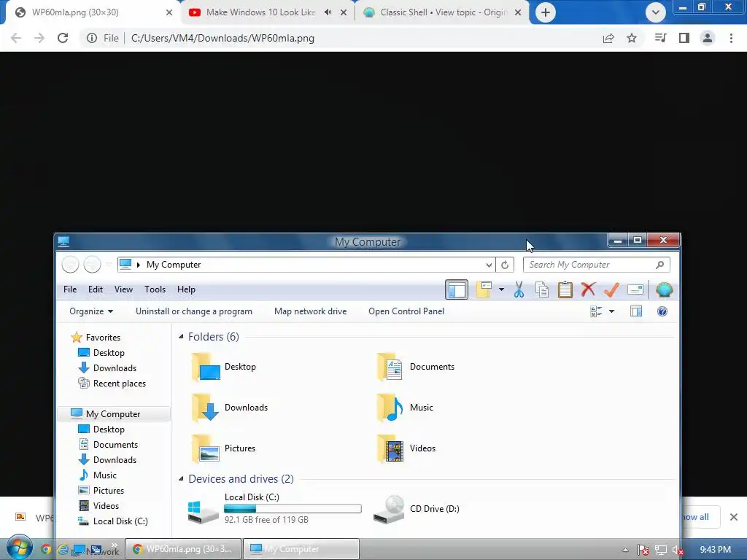Open the dropdown arrow beside new folder icon
747x560 pixels.
[501, 289]
